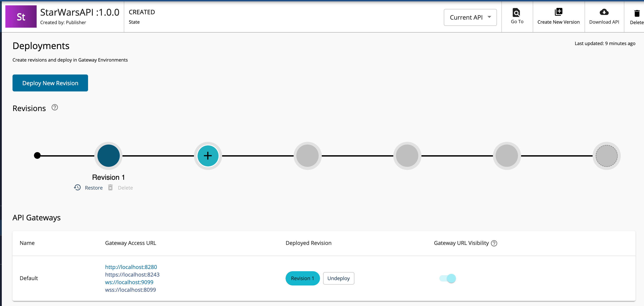Viewport: 644px width, 306px height.
Task: Select the Revision 1 timeline node
Action: [x=108, y=156]
